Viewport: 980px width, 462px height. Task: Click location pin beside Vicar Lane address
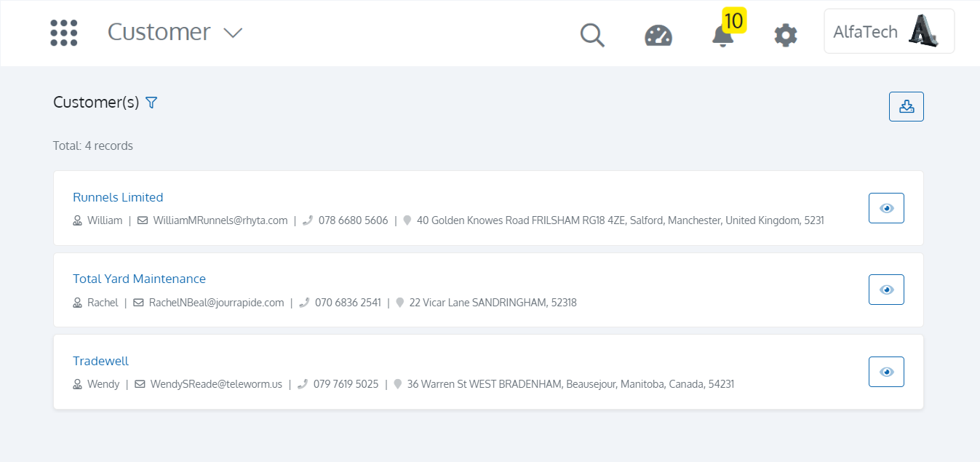click(400, 303)
